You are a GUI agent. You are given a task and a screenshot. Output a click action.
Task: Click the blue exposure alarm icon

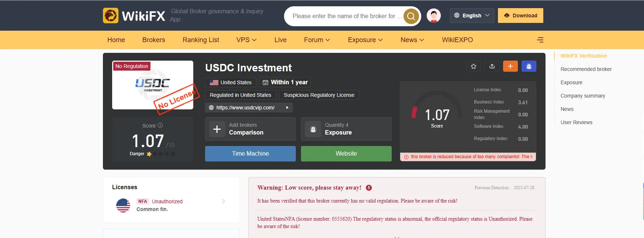[529, 66]
